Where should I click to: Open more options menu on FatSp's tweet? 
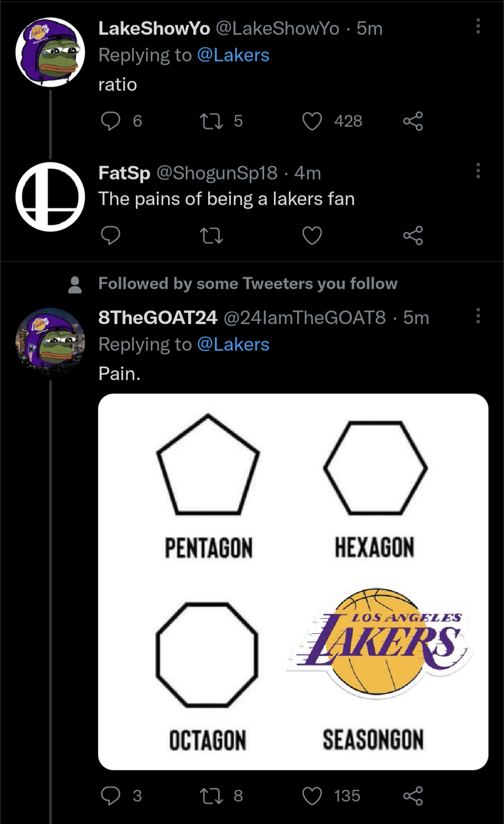pos(478,172)
